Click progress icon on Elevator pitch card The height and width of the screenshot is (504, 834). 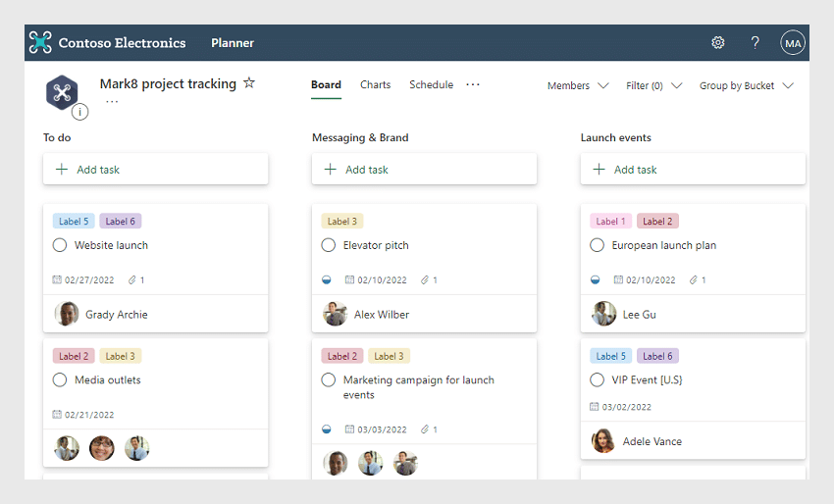point(327,279)
